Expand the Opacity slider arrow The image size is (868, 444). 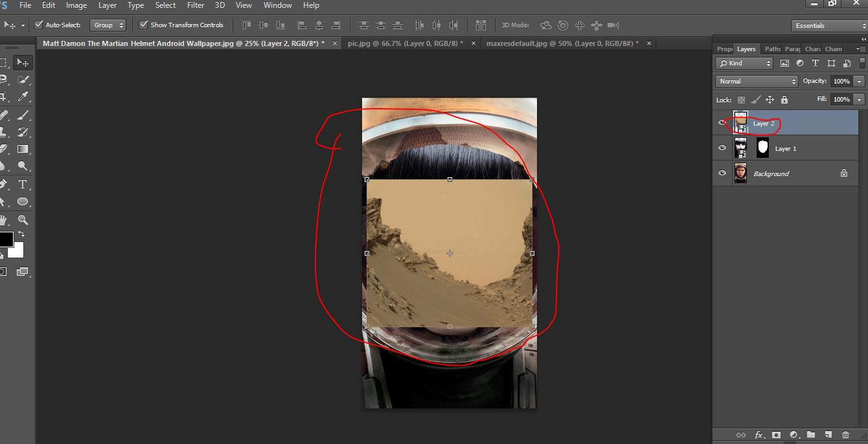tap(859, 82)
